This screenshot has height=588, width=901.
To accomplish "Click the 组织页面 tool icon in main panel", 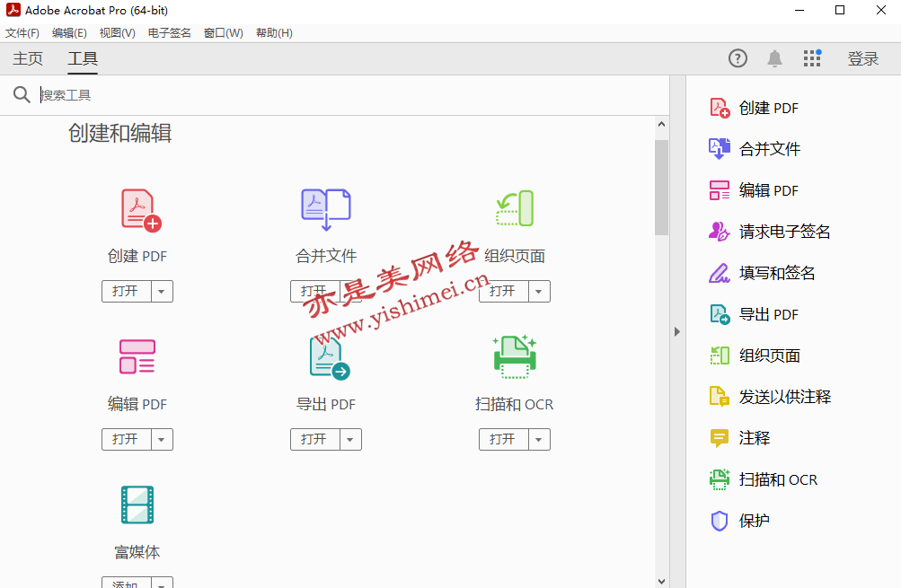I will coord(515,208).
